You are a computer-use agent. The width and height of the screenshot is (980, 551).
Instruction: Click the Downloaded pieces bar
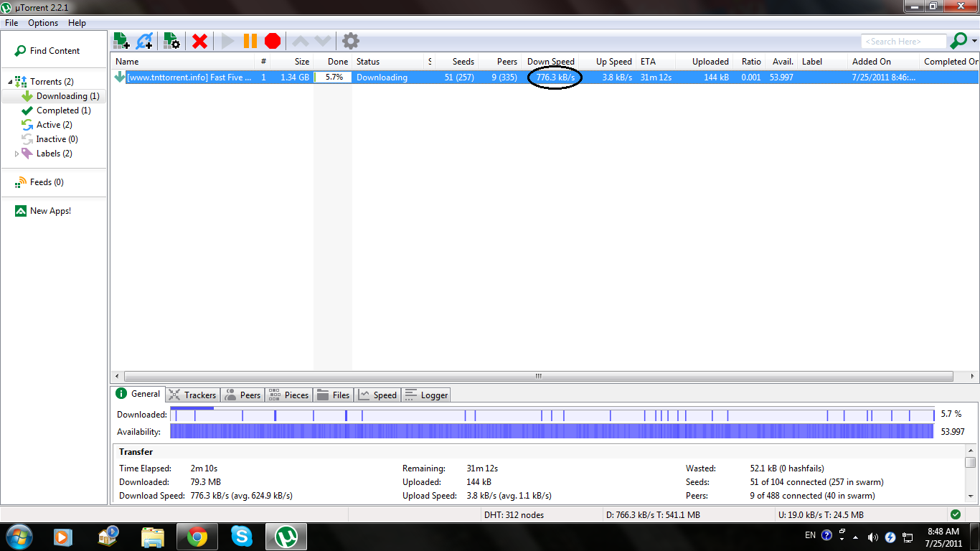(552, 415)
